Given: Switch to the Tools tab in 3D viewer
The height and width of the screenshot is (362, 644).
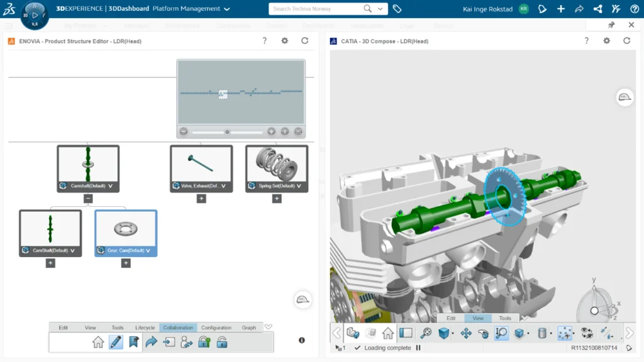Looking at the screenshot, I should coord(505,318).
